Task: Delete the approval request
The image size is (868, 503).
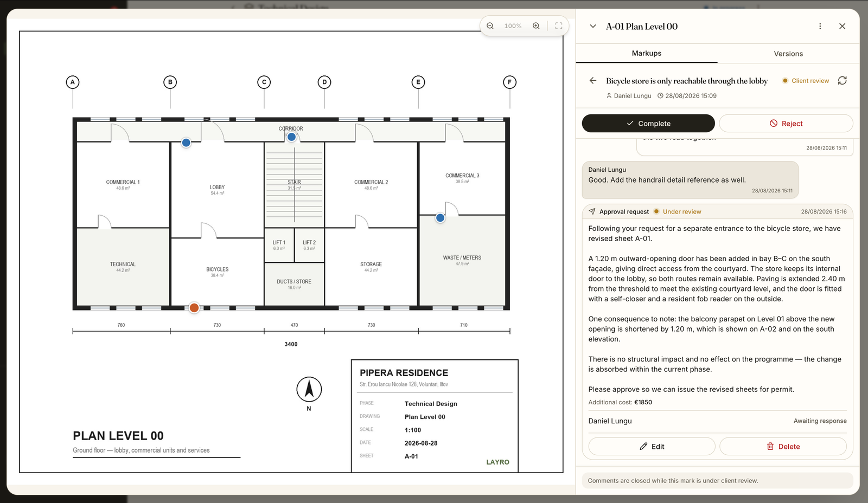Action: click(783, 447)
